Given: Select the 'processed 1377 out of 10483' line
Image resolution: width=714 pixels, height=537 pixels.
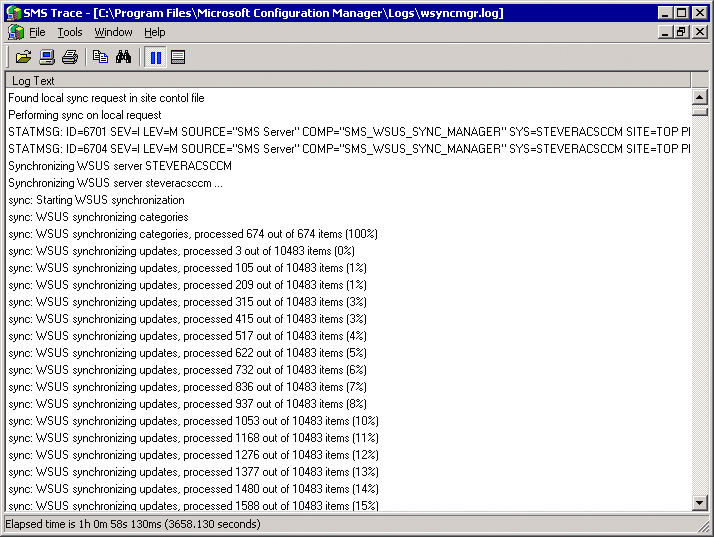Looking at the screenshot, I should click(x=348, y=472).
